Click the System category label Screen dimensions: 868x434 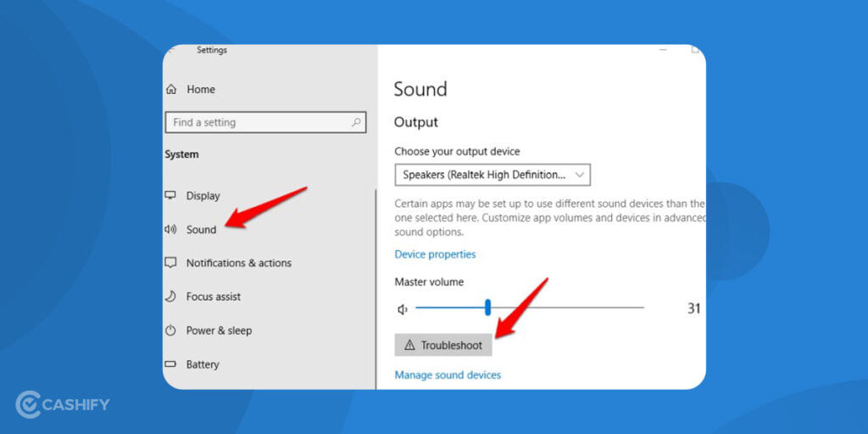181,154
